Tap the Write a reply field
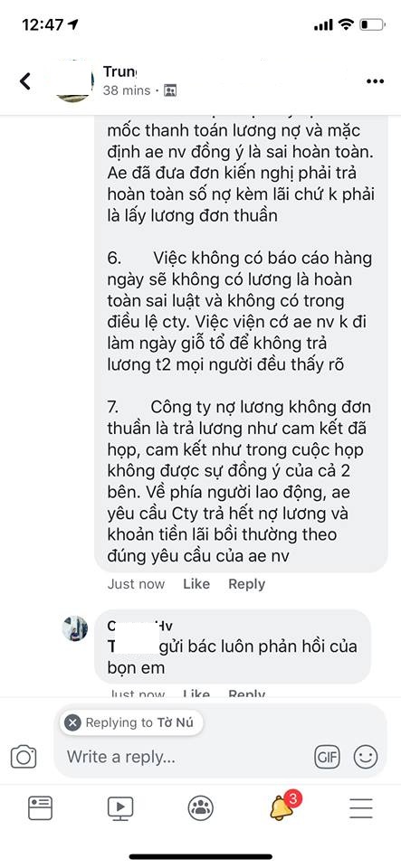Image resolution: width=401 pixels, height=868 pixels. [183, 757]
